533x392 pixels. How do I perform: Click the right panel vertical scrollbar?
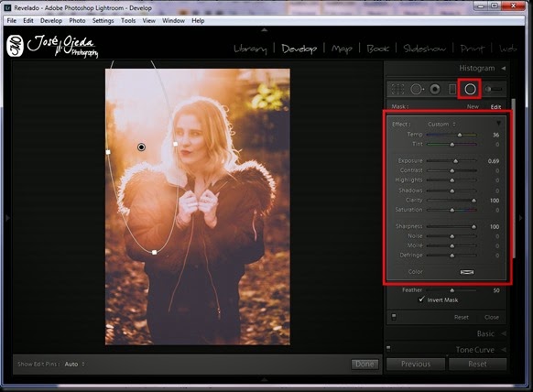[515, 179]
